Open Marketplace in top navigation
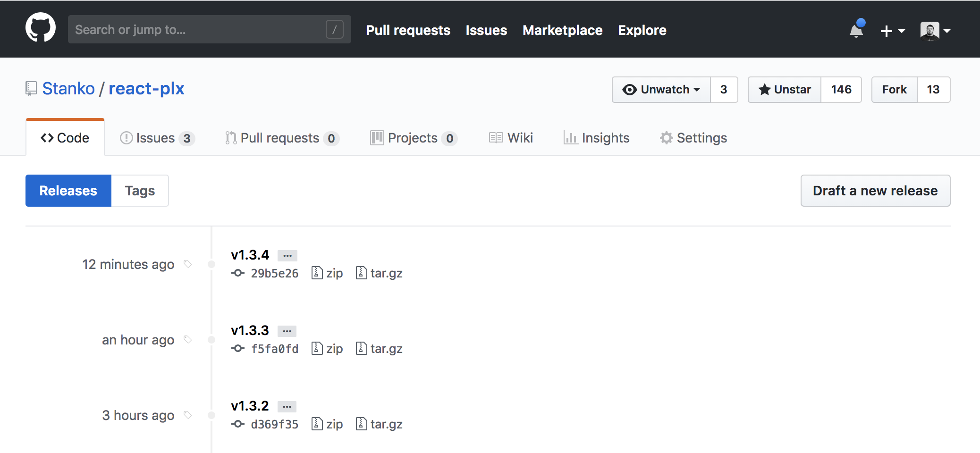Image resolution: width=980 pixels, height=453 pixels. 562,30
